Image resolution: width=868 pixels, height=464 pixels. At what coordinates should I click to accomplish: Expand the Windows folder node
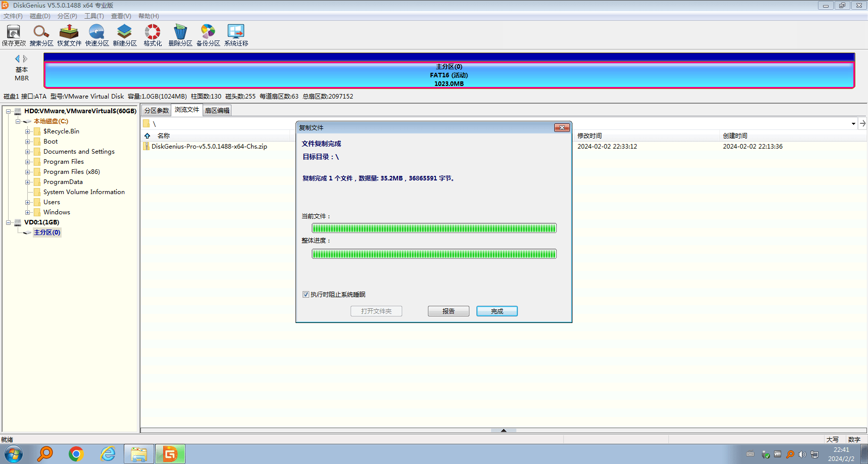click(28, 212)
